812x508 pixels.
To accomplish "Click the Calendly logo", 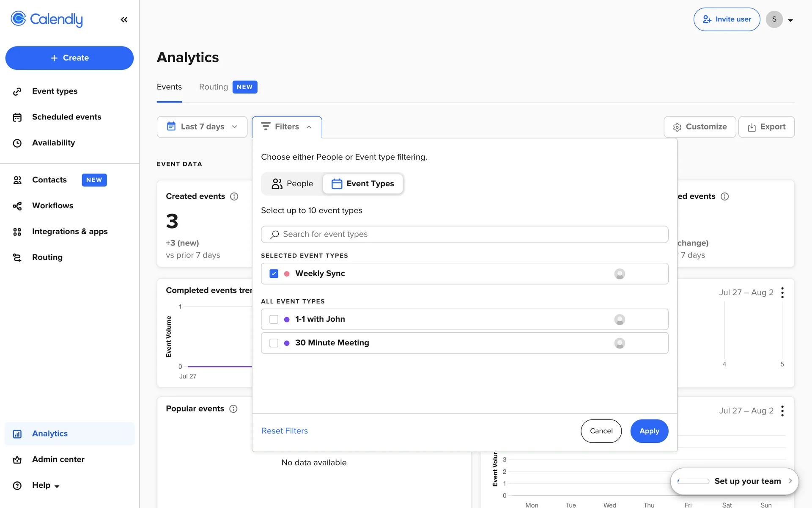I will pos(47,19).
